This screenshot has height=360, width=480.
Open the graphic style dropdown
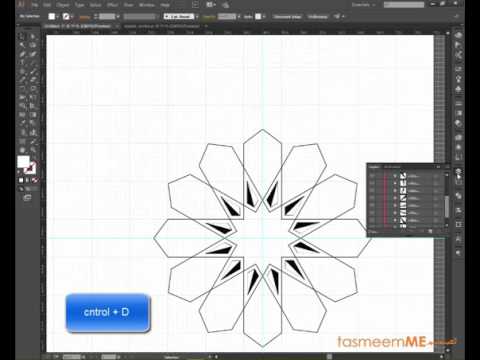point(264,16)
